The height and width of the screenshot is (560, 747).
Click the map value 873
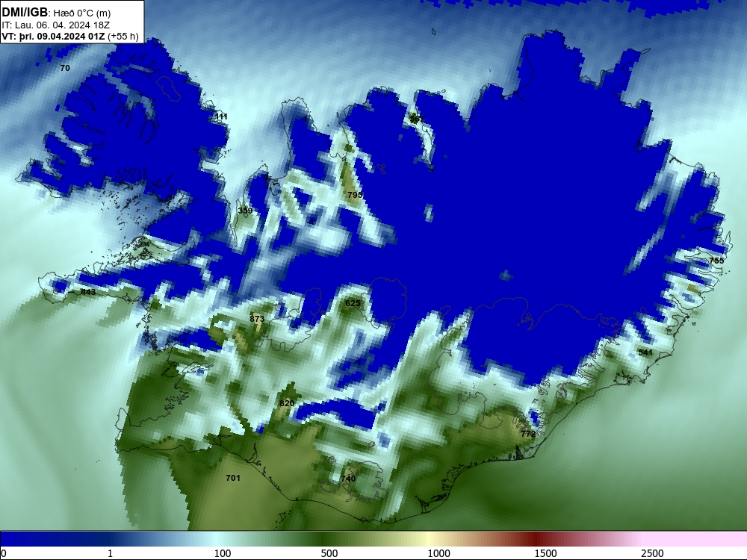coord(257,319)
